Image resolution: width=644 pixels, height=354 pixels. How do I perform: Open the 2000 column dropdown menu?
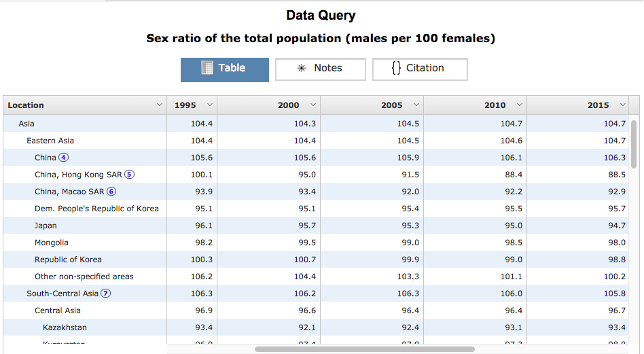tap(313, 105)
